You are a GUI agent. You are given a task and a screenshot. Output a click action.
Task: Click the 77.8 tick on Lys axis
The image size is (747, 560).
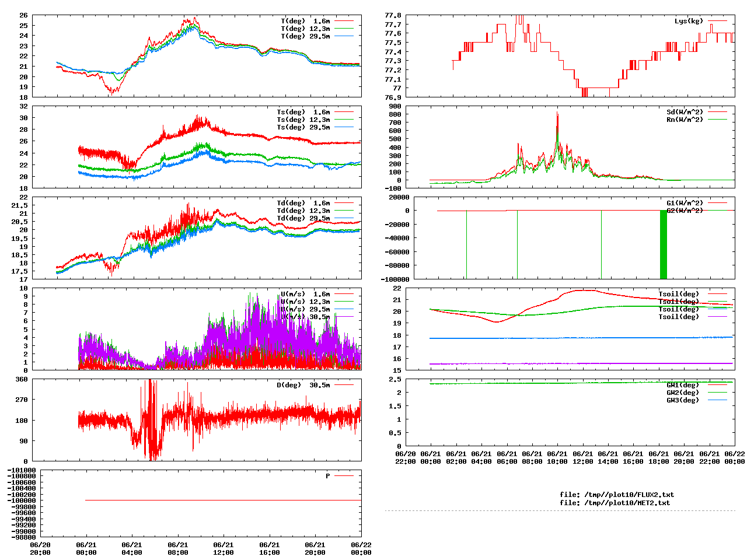393,15
